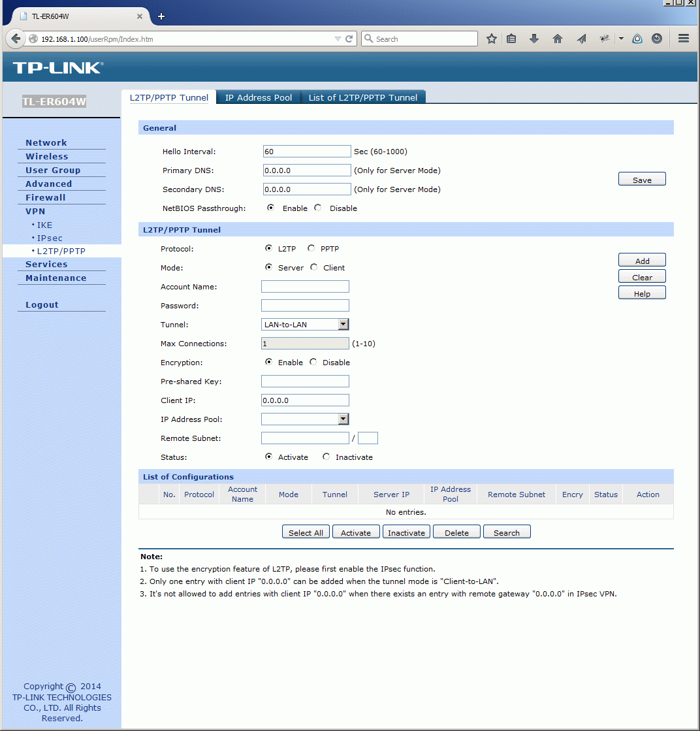Go to the browser home page icon
Screen dimensions: 700x731
tap(558, 39)
